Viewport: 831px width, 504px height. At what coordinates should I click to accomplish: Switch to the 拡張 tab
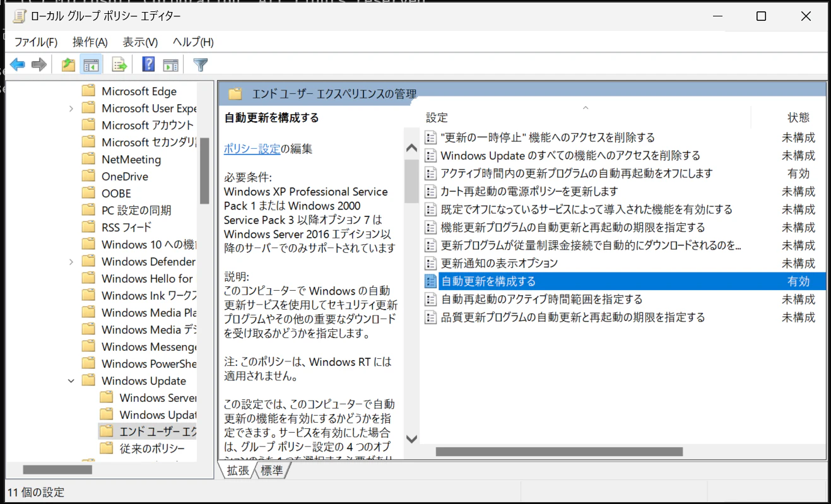click(x=238, y=471)
